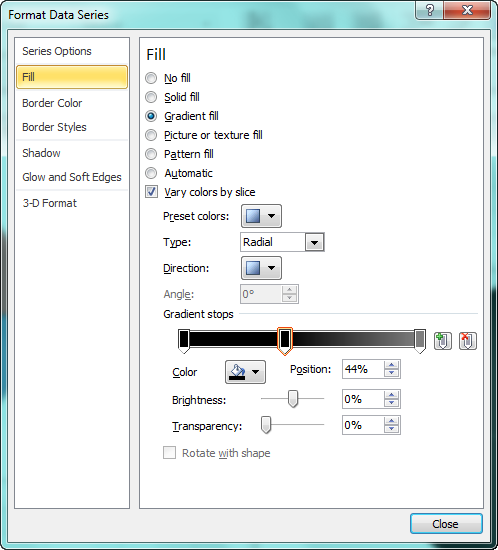Expand the Type combo box

pos(314,242)
